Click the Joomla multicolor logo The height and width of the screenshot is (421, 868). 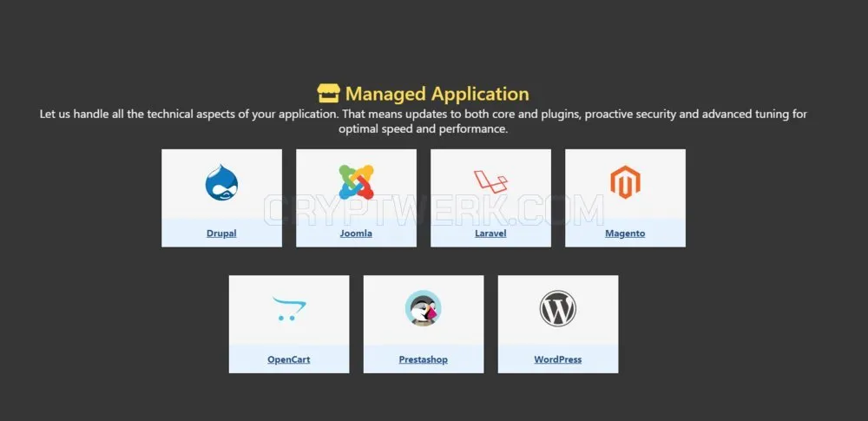click(x=356, y=181)
